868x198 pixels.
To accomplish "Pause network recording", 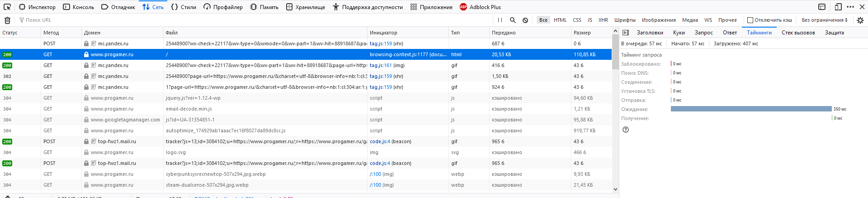I will click(500, 20).
